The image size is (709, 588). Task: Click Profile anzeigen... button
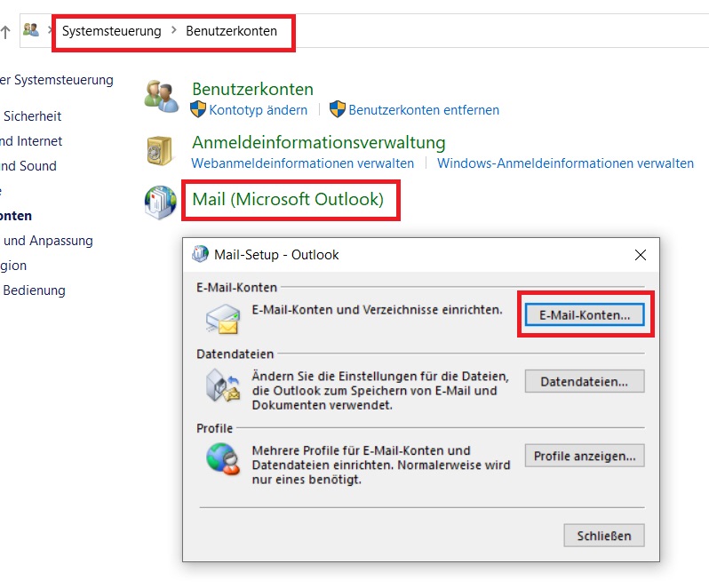point(585,456)
